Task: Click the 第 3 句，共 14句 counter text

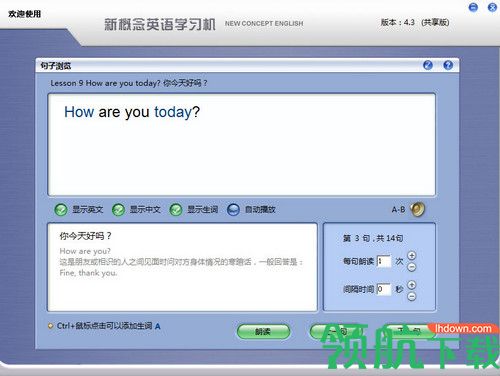Action: coord(373,238)
